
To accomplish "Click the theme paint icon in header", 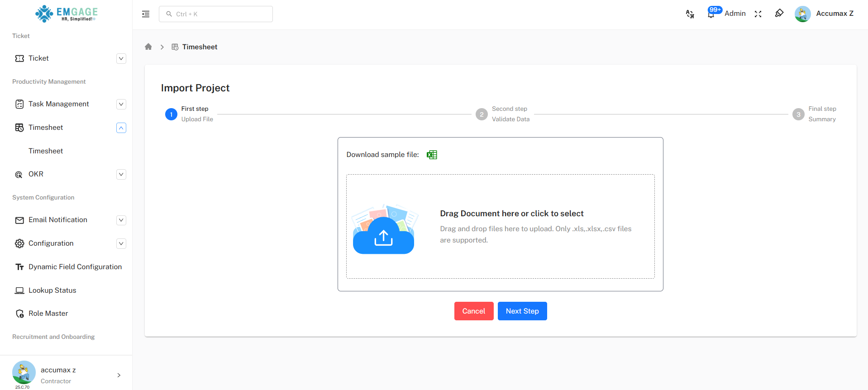I will [779, 13].
